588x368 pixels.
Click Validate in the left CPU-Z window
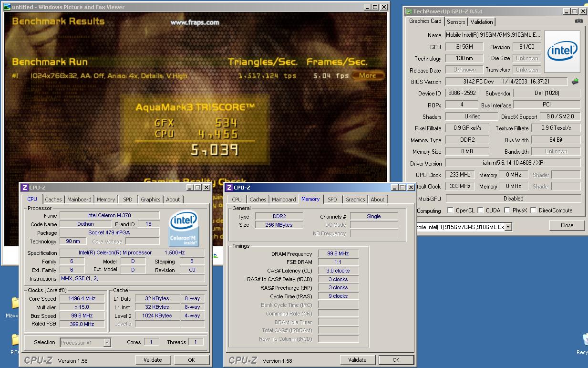[x=153, y=360]
